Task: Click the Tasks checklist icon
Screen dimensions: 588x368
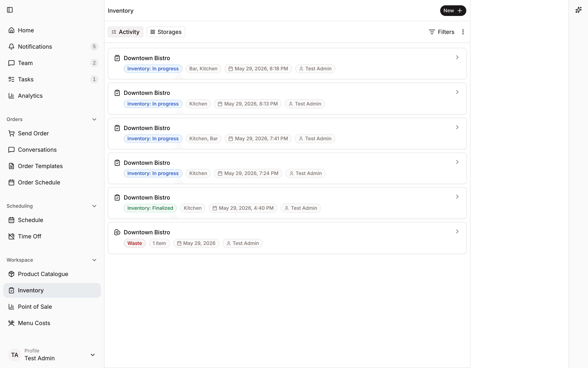Action: coord(11,79)
